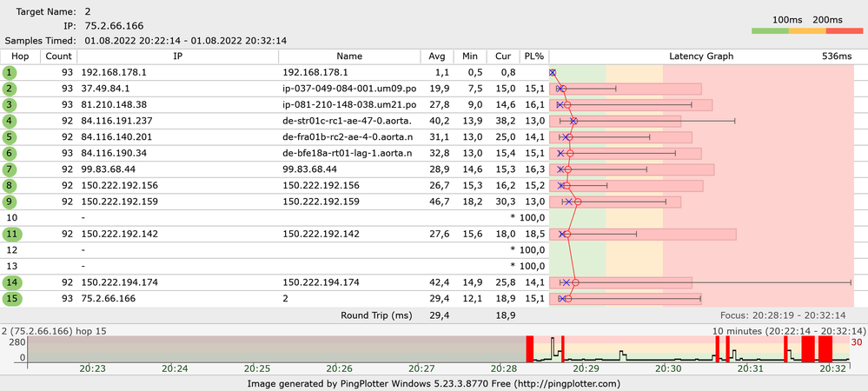Click the Min column header
The height and width of the screenshot is (391, 868).
pyautogui.click(x=471, y=56)
